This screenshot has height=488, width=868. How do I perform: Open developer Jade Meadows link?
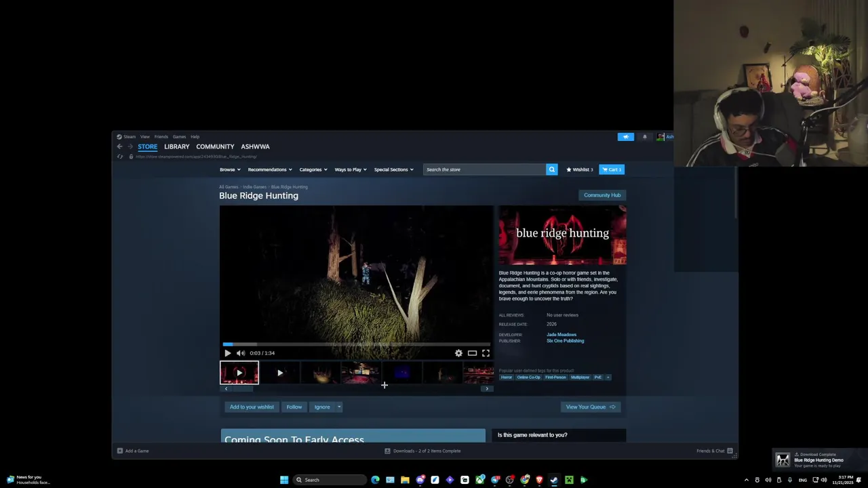pyautogui.click(x=561, y=335)
